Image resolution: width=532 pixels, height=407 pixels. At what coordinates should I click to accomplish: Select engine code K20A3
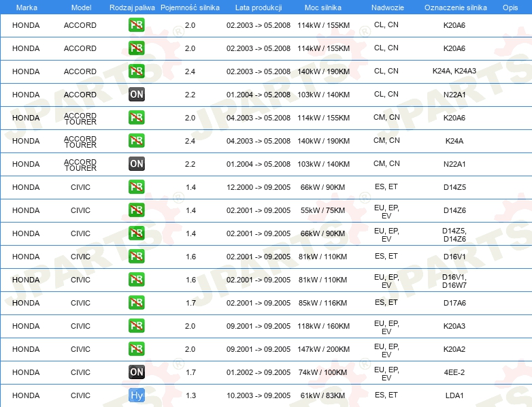click(454, 326)
